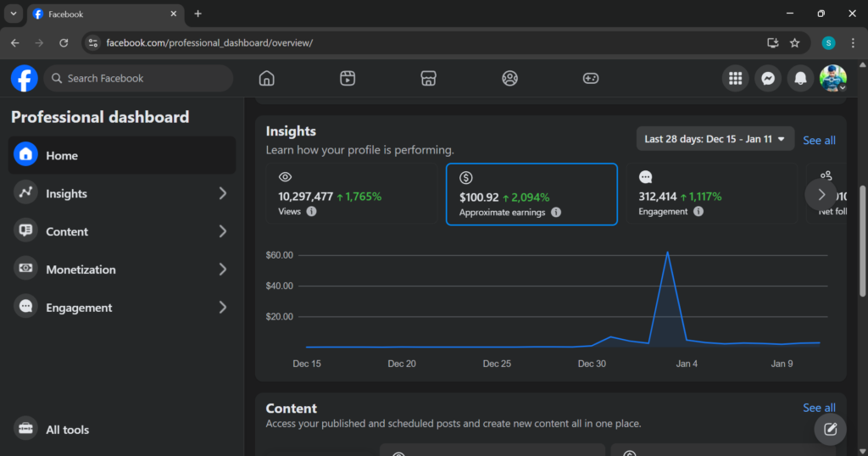Click the Engagement info icon
The width and height of the screenshot is (868, 456).
point(698,211)
